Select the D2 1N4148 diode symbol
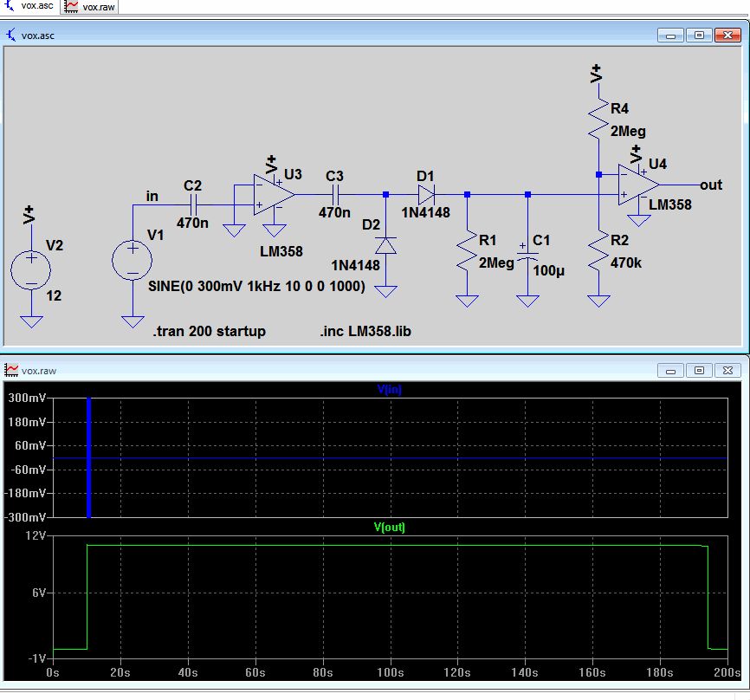Image resolution: width=750 pixels, height=700 pixels. coord(385,247)
